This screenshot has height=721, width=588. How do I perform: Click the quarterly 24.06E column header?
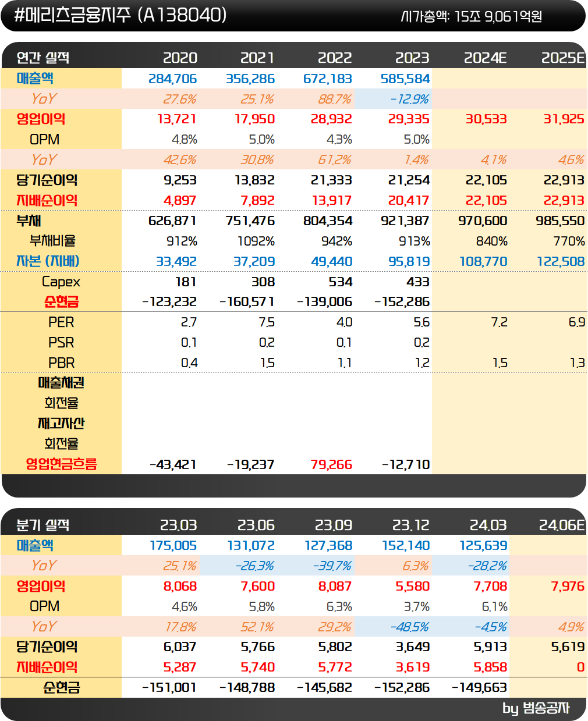[562, 525]
